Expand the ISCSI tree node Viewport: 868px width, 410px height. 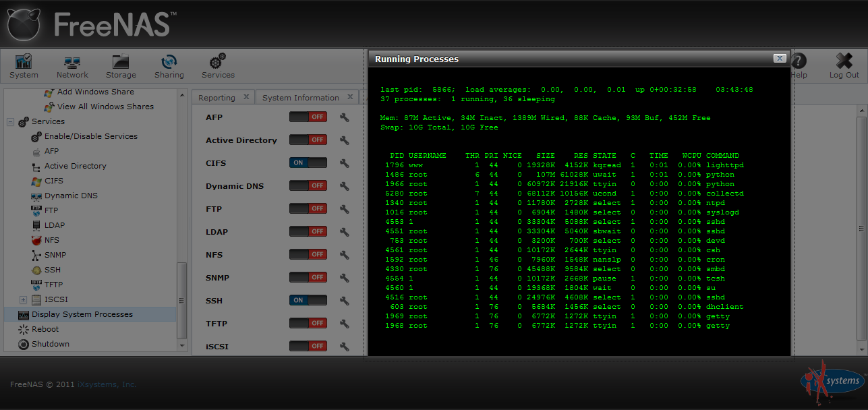[23, 299]
